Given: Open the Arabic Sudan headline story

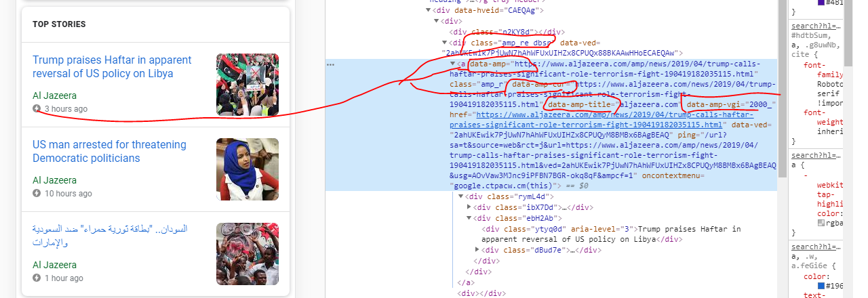Looking at the screenshot, I should (110, 236).
